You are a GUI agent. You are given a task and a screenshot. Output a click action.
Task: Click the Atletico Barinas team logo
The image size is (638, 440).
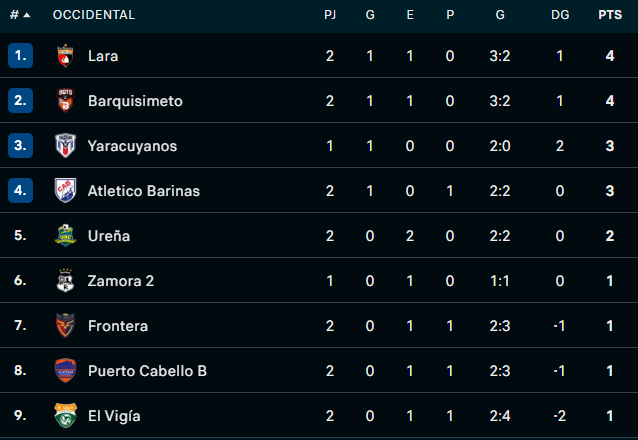65,191
